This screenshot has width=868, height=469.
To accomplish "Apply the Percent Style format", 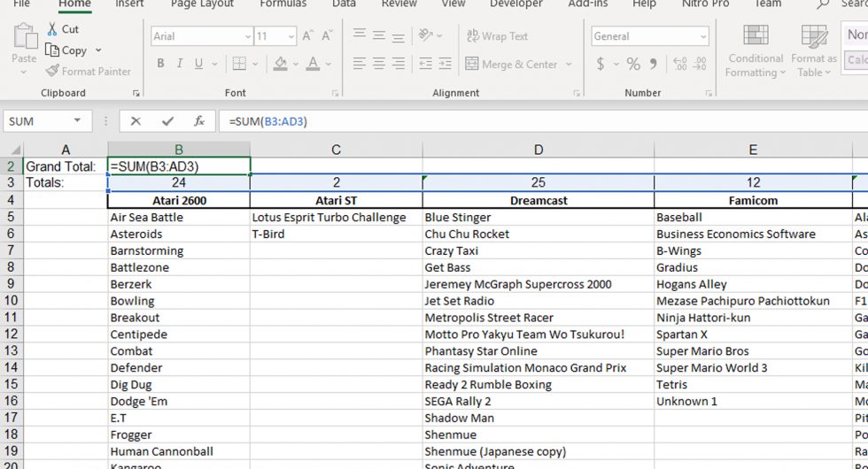I will click(633, 64).
